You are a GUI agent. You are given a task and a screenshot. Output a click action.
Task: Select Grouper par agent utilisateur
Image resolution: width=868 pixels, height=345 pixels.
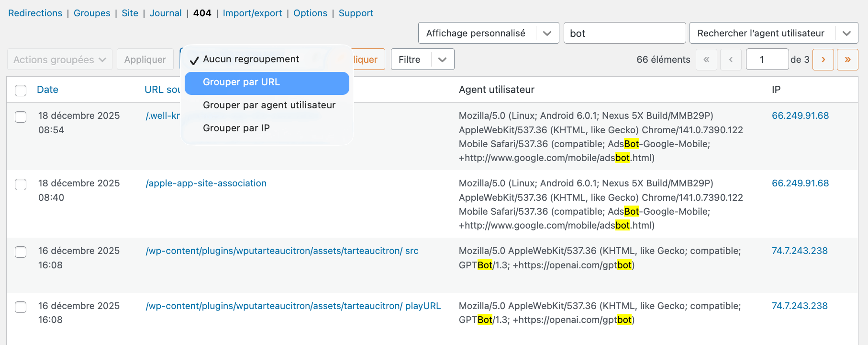coord(269,105)
